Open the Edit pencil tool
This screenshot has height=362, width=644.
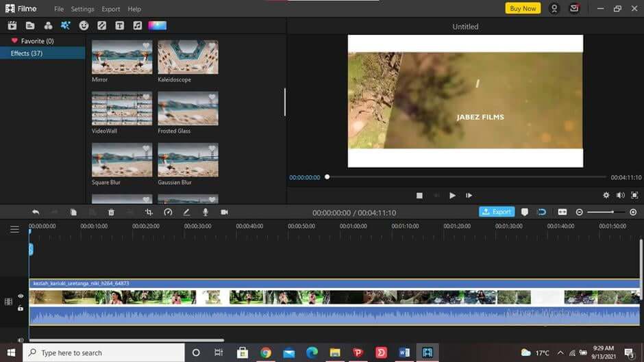click(186, 212)
